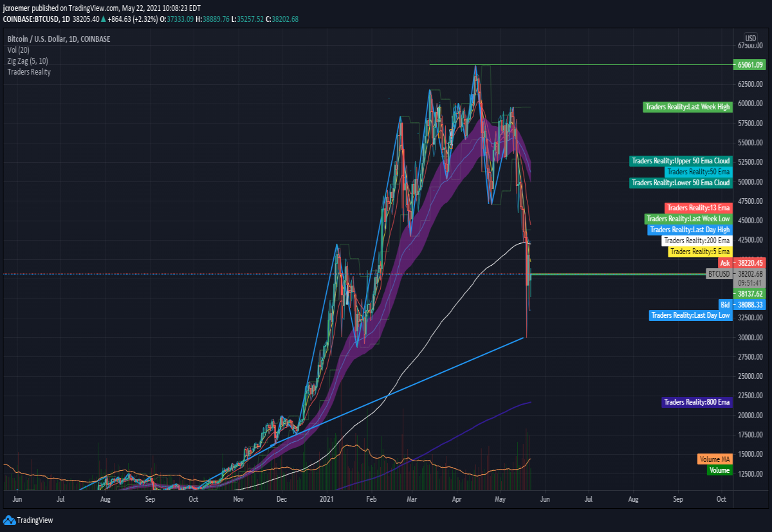772x532 pixels.
Task: Click the Mar label on time axis
Action: 412,499
